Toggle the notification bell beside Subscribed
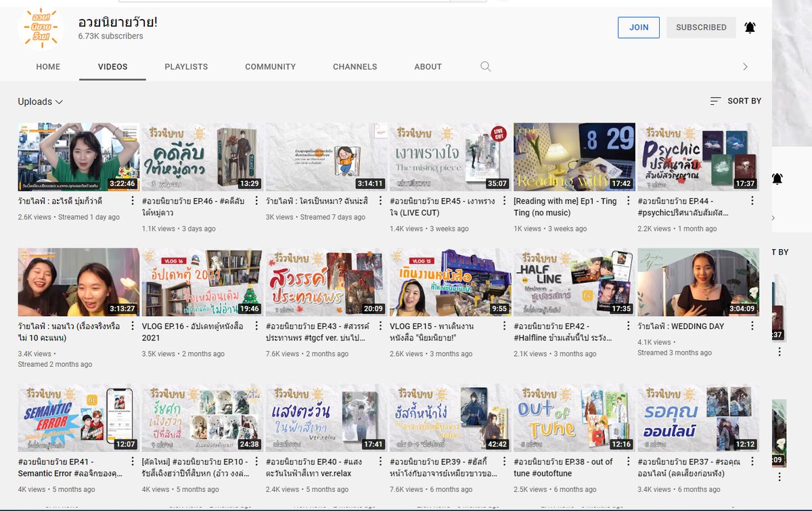This screenshot has height=511, width=812. click(750, 28)
